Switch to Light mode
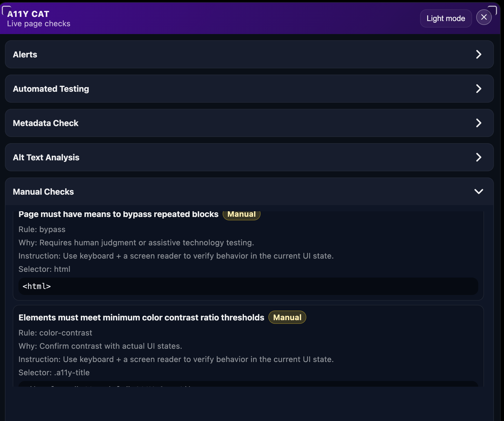 tap(446, 18)
